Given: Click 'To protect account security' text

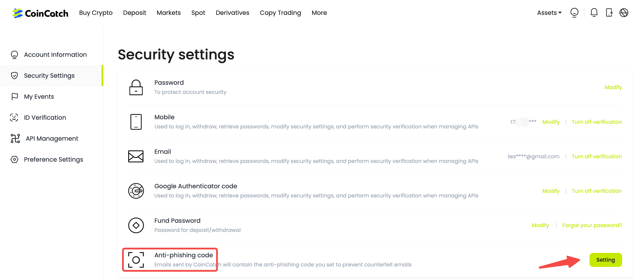Looking at the screenshot, I should click(x=190, y=92).
